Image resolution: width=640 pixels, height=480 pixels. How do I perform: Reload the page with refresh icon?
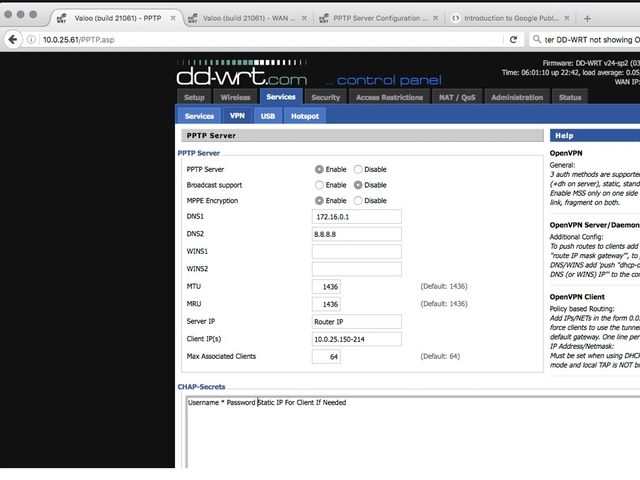(x=513, y=40)
